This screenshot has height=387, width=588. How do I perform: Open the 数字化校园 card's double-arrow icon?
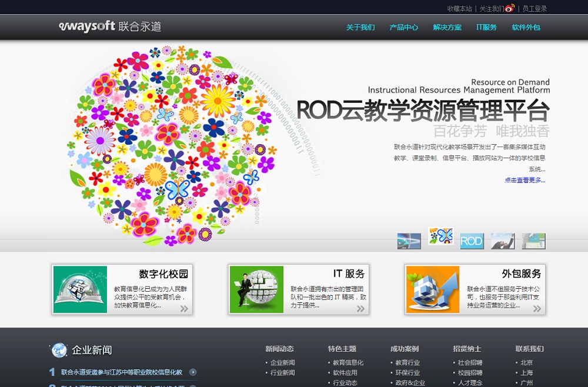pyautogui.click(x=184, y=309)
